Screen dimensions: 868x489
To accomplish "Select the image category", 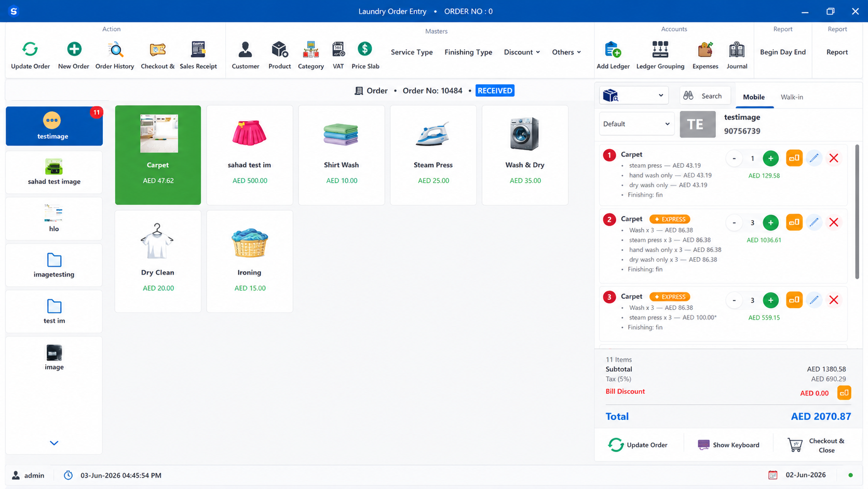I will point(54,358).
